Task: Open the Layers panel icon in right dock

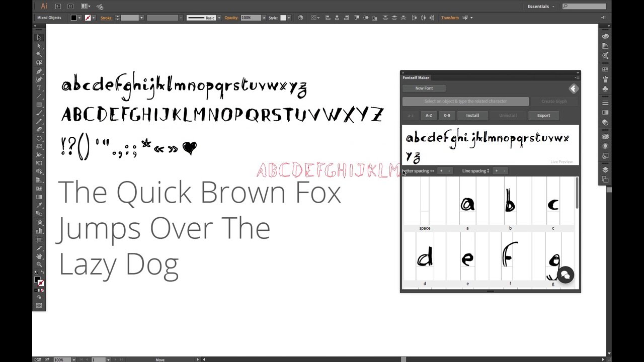Action: 605,170
